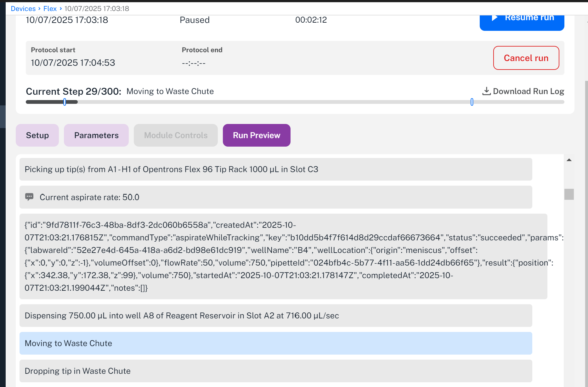Viewport: 588px width, 387px height.
Task: Click the Module Controls tab
Action: (x=176, y=135)
